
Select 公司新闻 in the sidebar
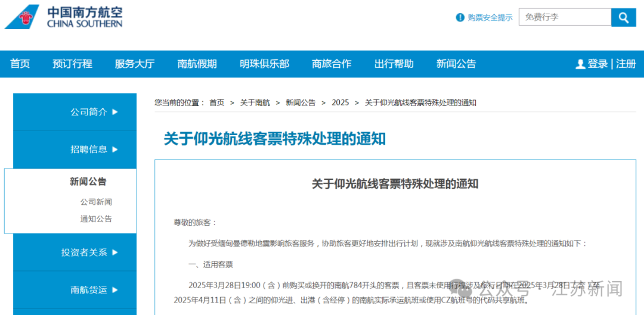click(96, 202)
